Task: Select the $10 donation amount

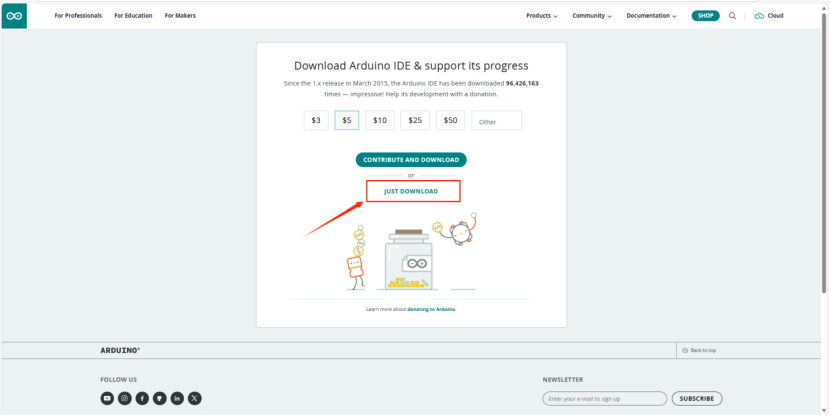Action: click(380, 120)
